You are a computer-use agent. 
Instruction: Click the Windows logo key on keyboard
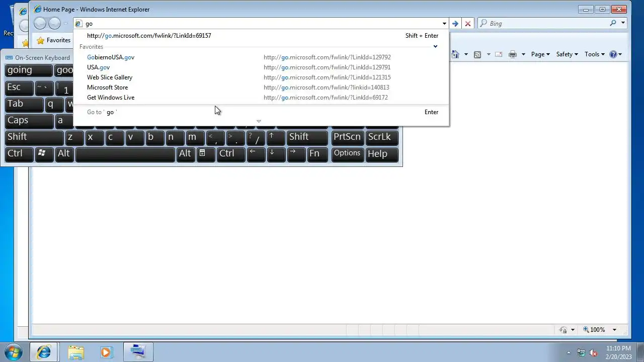pyautogui.click(x=44, y=154)
